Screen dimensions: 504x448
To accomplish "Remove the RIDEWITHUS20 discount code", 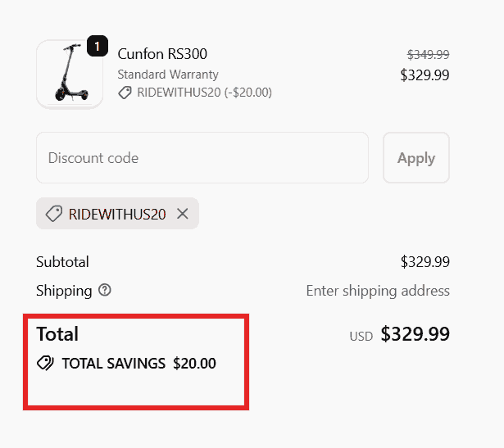I will tap(183, 214).
